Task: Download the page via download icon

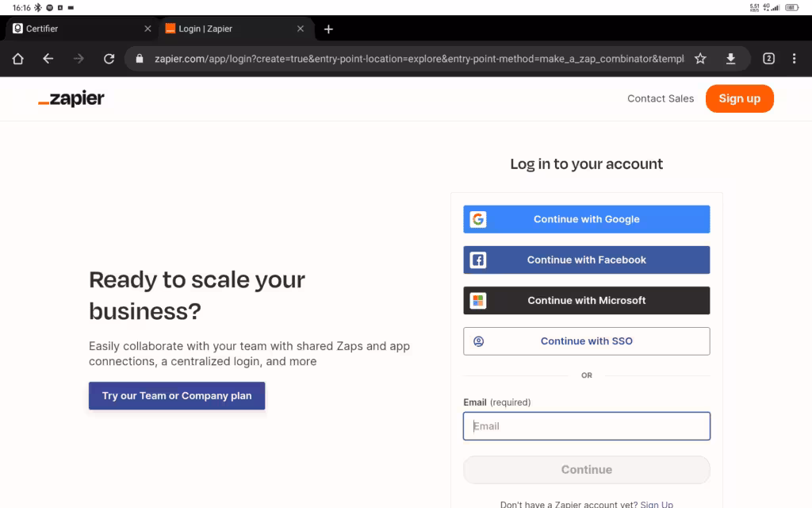Action: tap(730, 59)
